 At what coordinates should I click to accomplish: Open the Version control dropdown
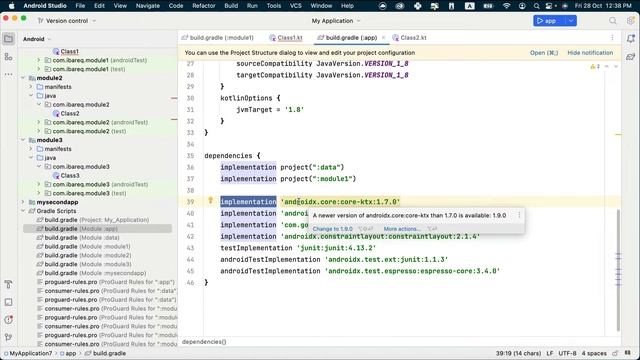point(67,21)
